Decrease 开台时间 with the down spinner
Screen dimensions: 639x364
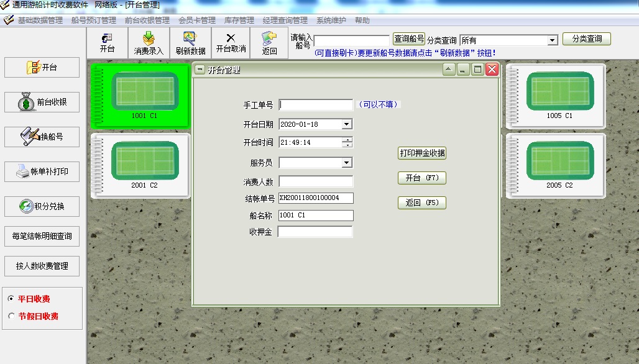point(347,145)
